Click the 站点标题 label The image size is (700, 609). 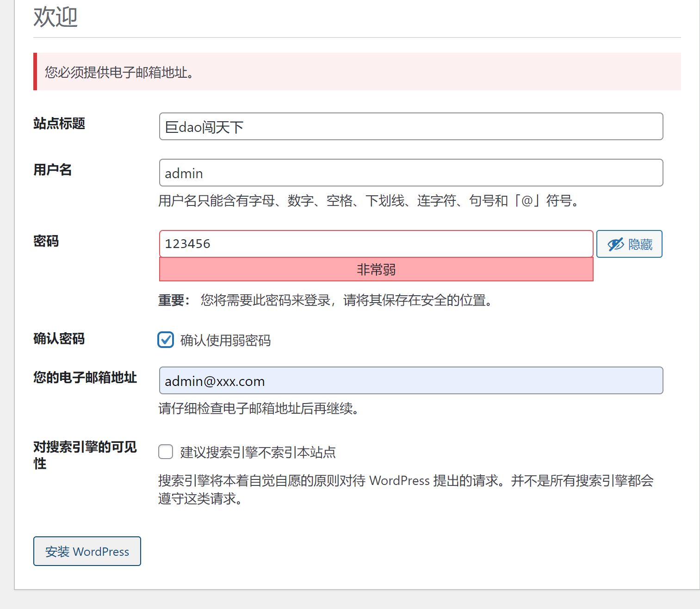coord(59,124)
